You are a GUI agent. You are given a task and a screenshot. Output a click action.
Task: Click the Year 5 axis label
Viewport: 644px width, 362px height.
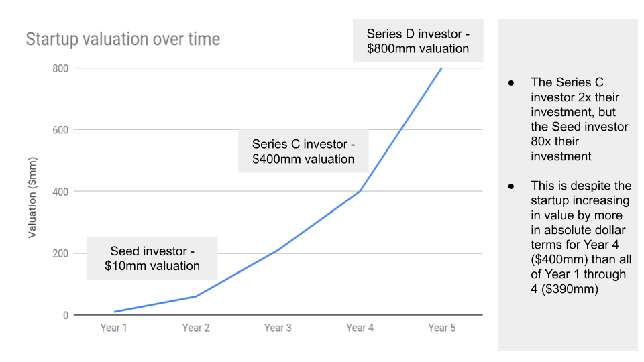point(442,328)
